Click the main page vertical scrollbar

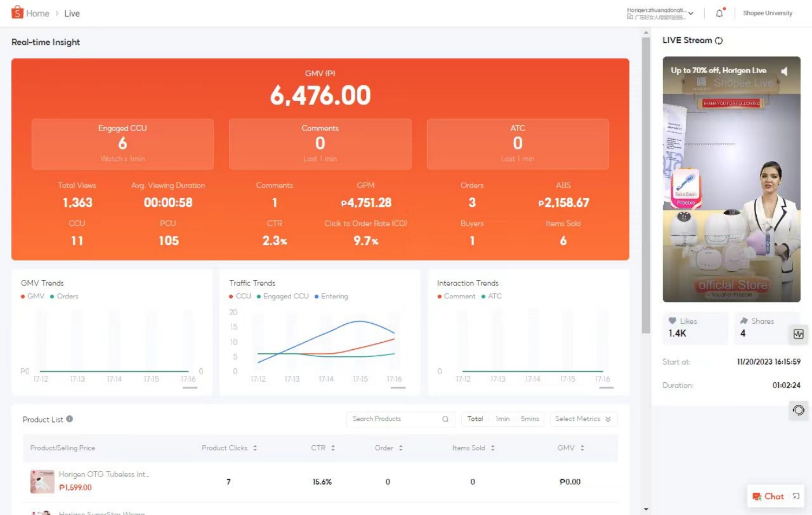646,185
